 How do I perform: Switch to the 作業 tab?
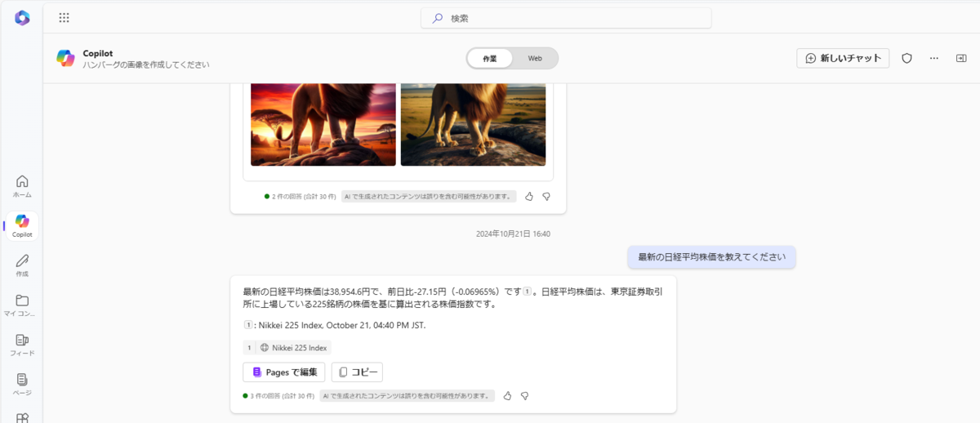(490, 58)
